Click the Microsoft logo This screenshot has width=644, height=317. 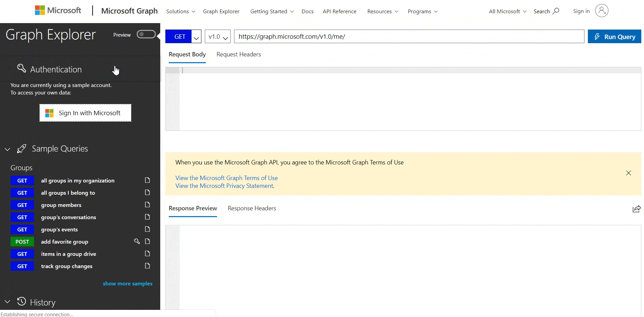(x=58, y=11)
